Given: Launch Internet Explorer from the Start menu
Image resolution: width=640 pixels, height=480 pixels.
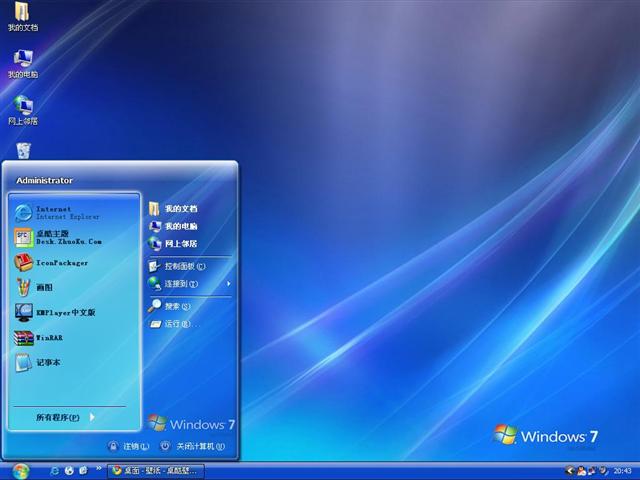Looking at the screenshot, I should pos(73,213).
